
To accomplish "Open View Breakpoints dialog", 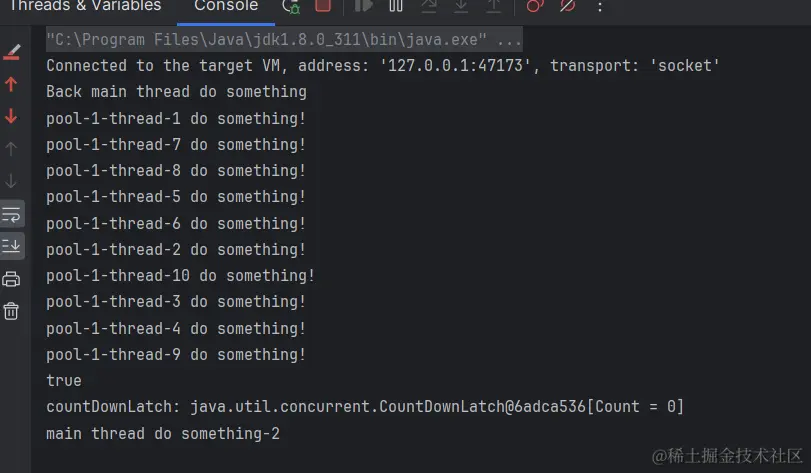I will pos(535,6).
